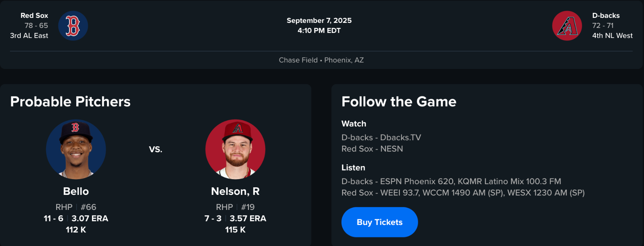Click the Chase Field venue text
This screenshot has height=246, width=644.
point(298,60)
